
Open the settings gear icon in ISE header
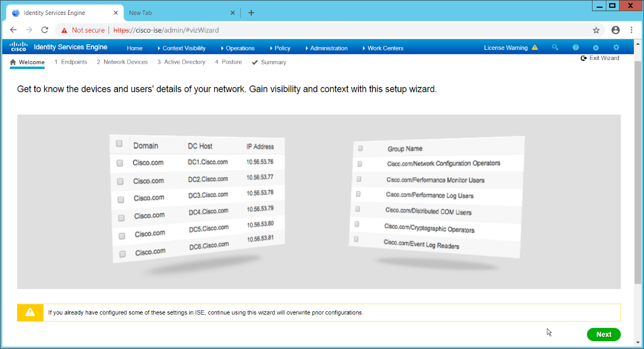pos(616,48)
